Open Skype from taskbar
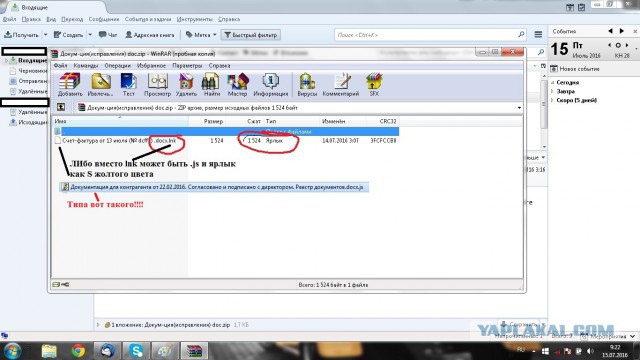Image resolution: width=640 pixels, height=360 pixels. [x=136, y=351]
